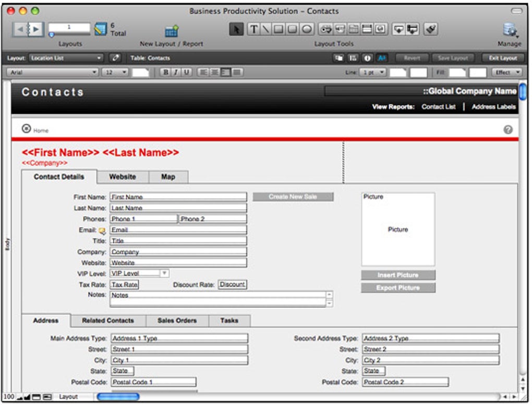Open the VIP Level dropdown arrow
Screen dimensions: 532x405
[x=164, y=273]
